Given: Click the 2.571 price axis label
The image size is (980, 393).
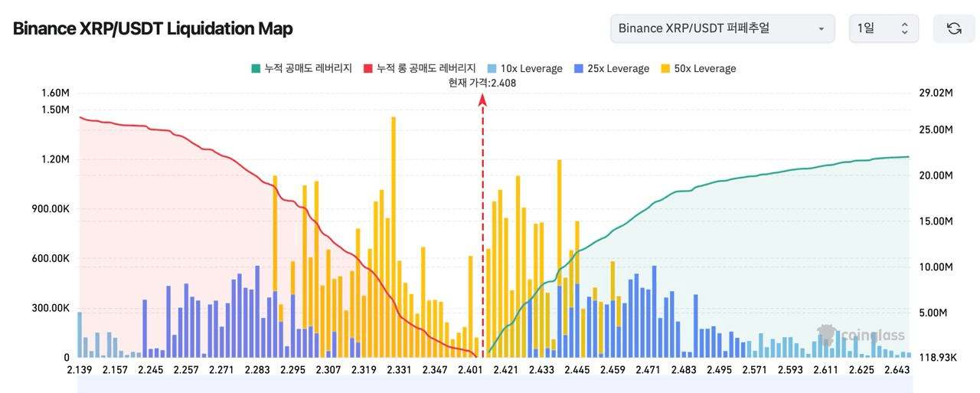Looking at the screenshot, I should pos(754,370).
